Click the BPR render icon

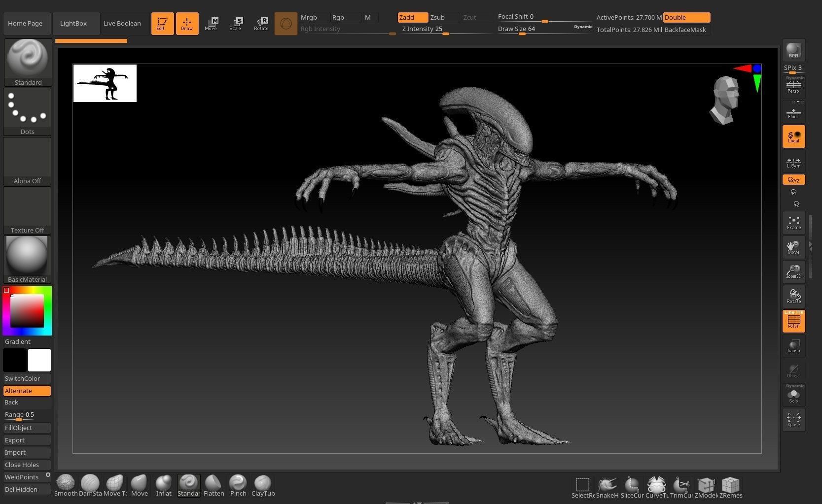pyautogui.click(x=793, y=50)
